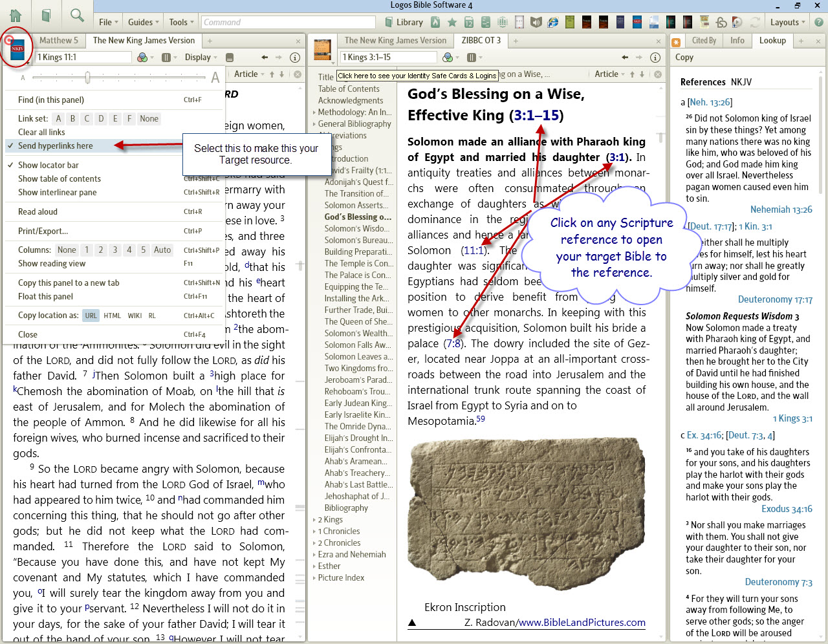Viewport: 828px width, 644px height.
Task: Click the back arrow in NKJV panel
Action: [265, 58]
